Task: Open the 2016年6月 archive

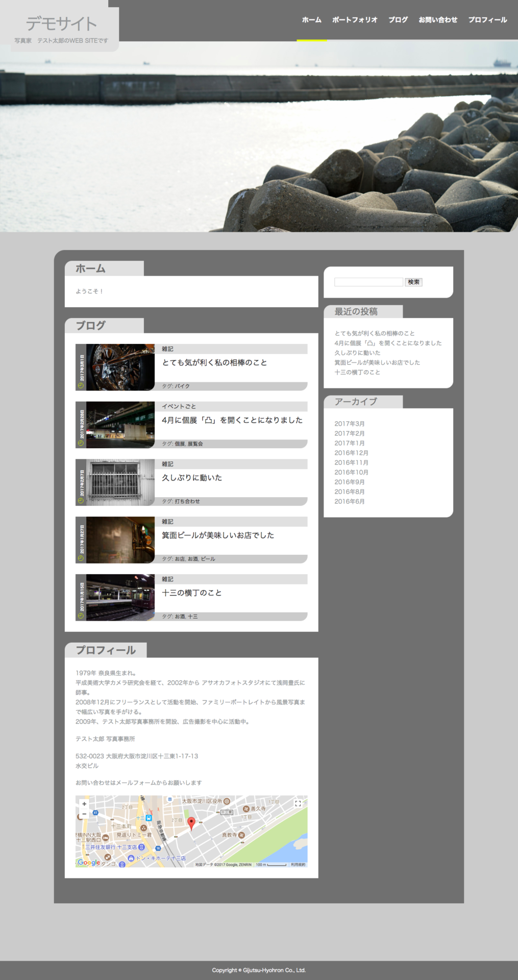Action: (350, 501)
